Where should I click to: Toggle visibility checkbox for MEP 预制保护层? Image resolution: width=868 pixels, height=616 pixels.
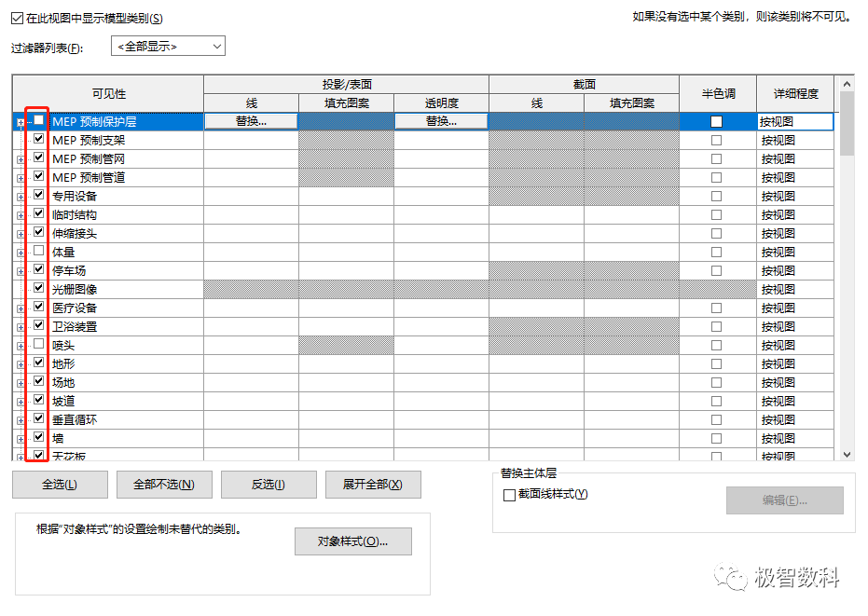tap(37, 120)
